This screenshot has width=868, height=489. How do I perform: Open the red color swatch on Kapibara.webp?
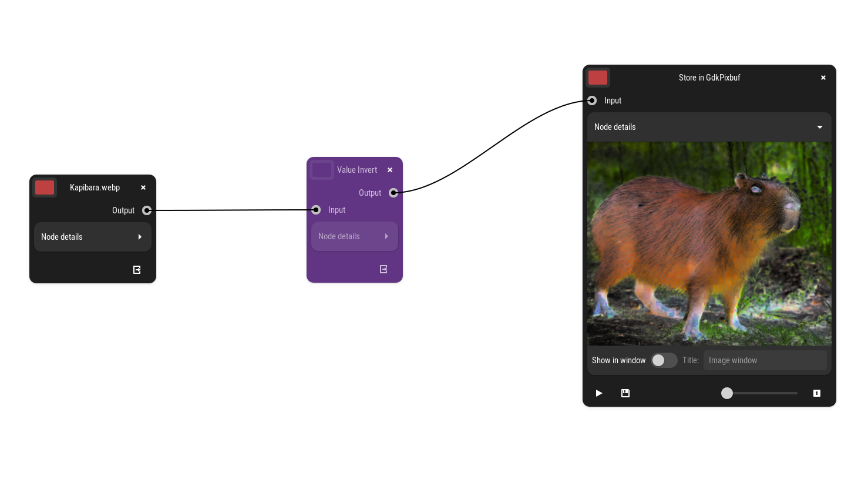(45, 187)
